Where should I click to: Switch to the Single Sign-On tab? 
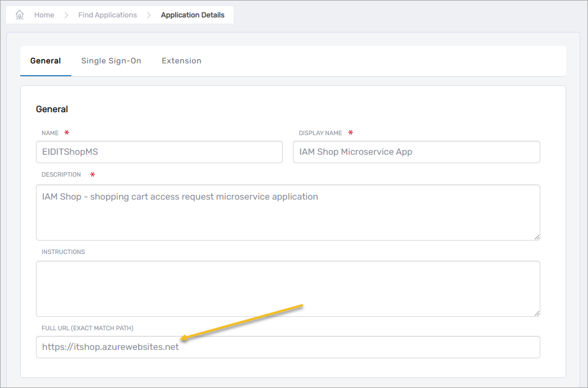pos(111,61)
